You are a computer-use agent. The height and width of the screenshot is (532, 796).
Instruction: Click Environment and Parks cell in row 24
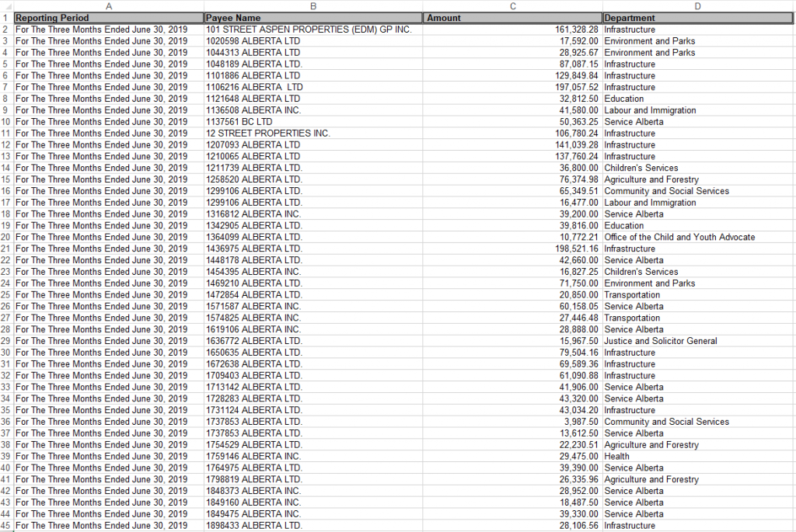(697, 283)
